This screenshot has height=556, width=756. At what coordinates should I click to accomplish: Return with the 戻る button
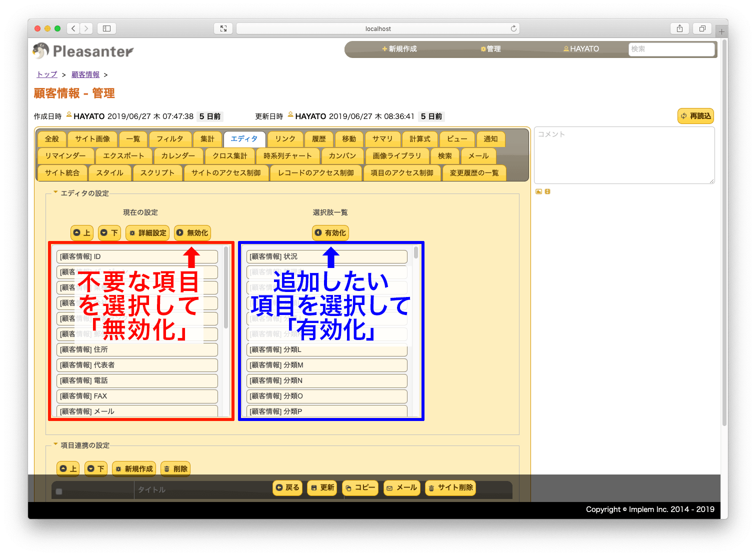(287, 487)
